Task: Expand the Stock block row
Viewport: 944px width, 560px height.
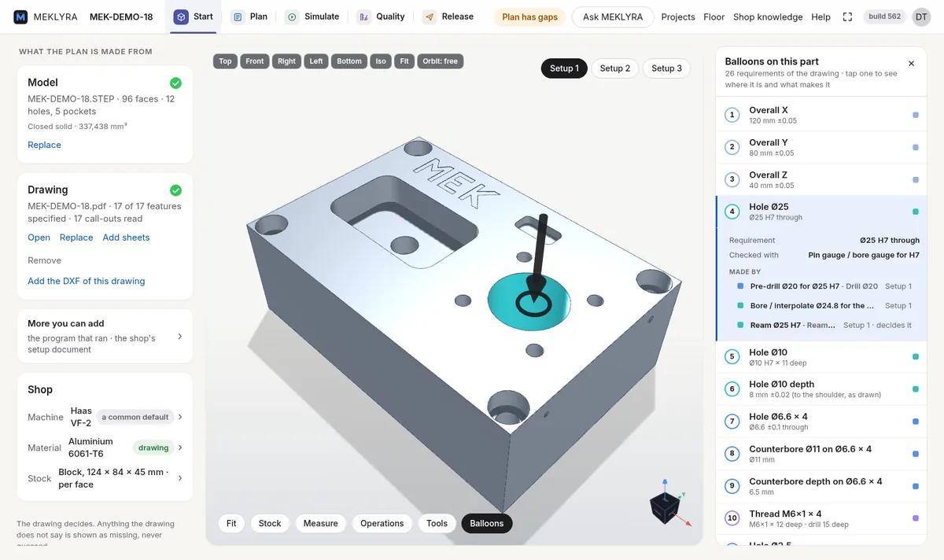Action: [105, 478]
